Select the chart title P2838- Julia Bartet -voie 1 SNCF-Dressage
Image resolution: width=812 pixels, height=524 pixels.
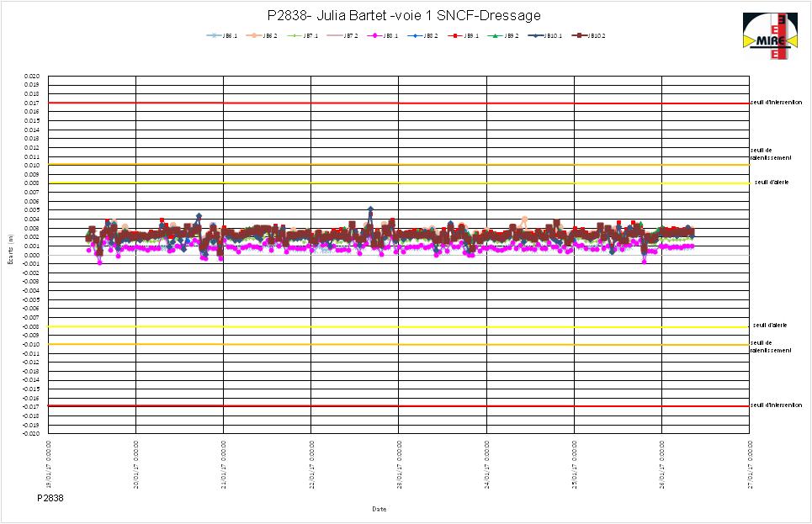pyautogui.click(x=404, y=15)
